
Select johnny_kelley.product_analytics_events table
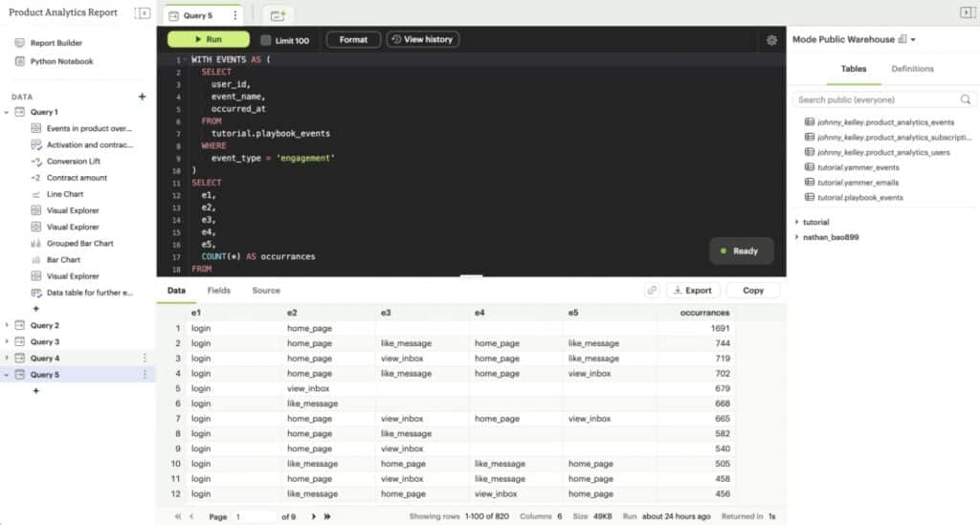tap(885, 122)
